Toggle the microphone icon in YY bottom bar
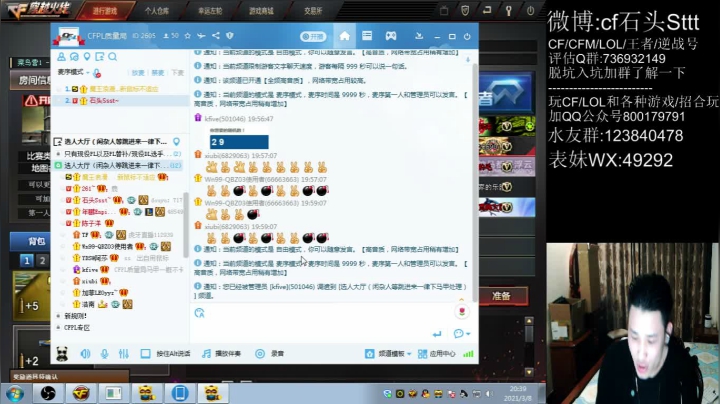The image size is (720, 404). (105, 354)
